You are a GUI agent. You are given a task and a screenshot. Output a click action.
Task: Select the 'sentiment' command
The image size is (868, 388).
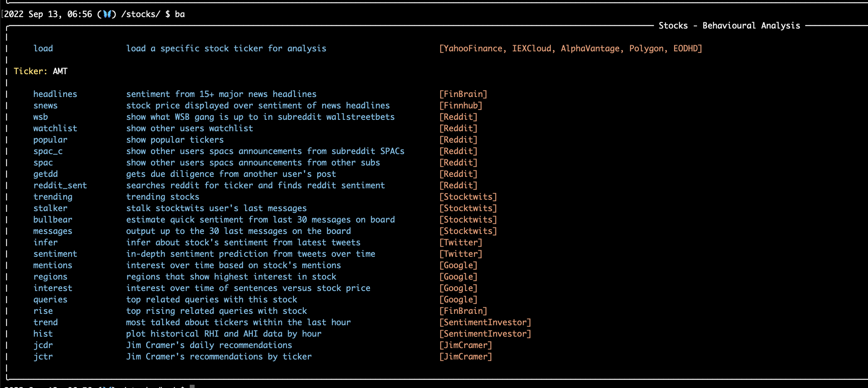point(55,254)
